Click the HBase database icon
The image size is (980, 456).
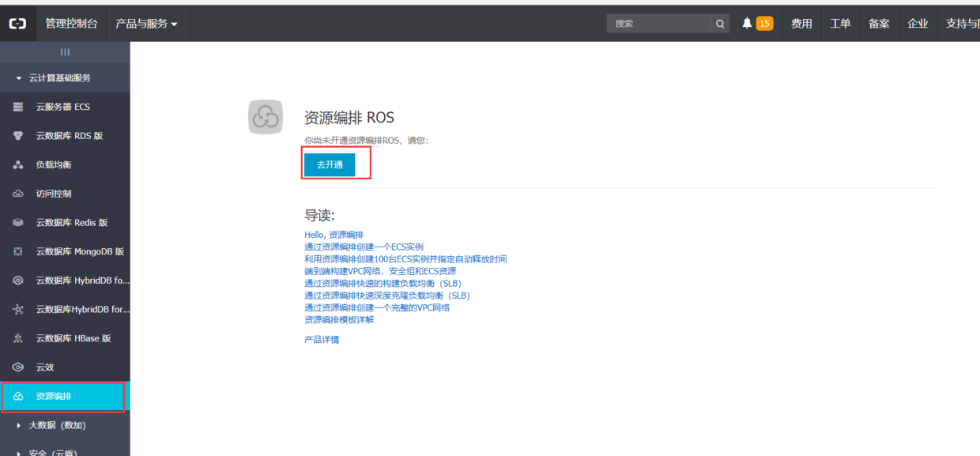click(18, 338)
